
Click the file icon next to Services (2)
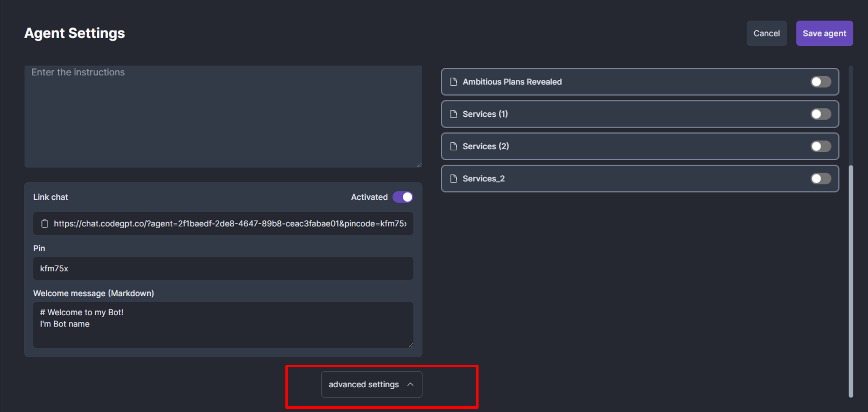click(x=453, y=146)
